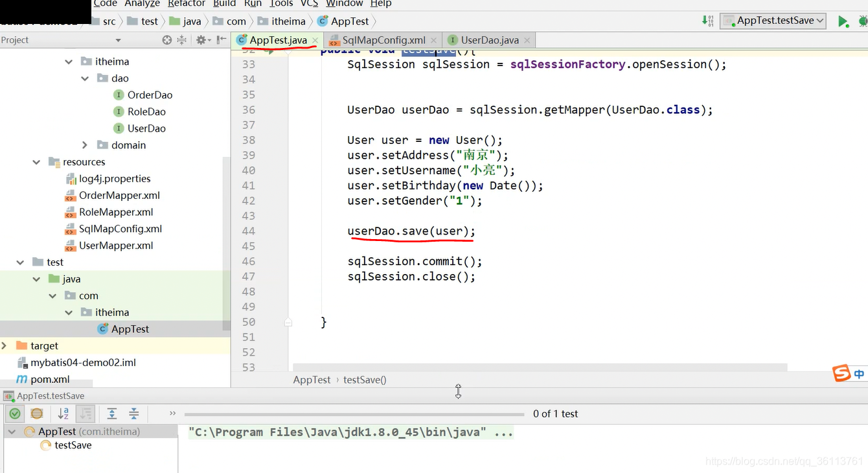
Task: Click the AppTest breadcrumb in navigation bar
Action: (x=350, y=21)
